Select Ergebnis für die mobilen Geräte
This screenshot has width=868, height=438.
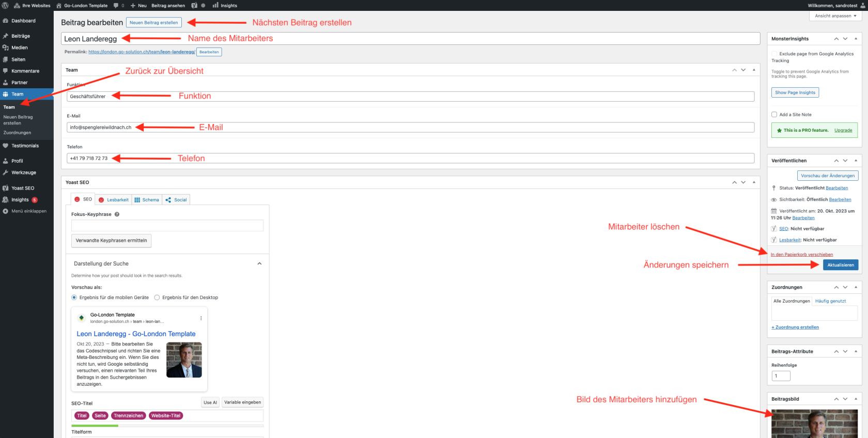point(74,298)
